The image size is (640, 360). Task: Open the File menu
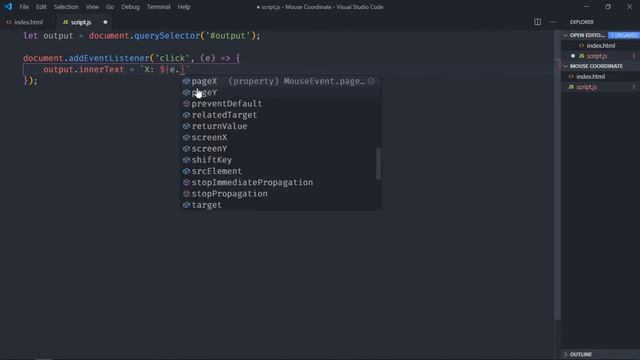(24, 7)
